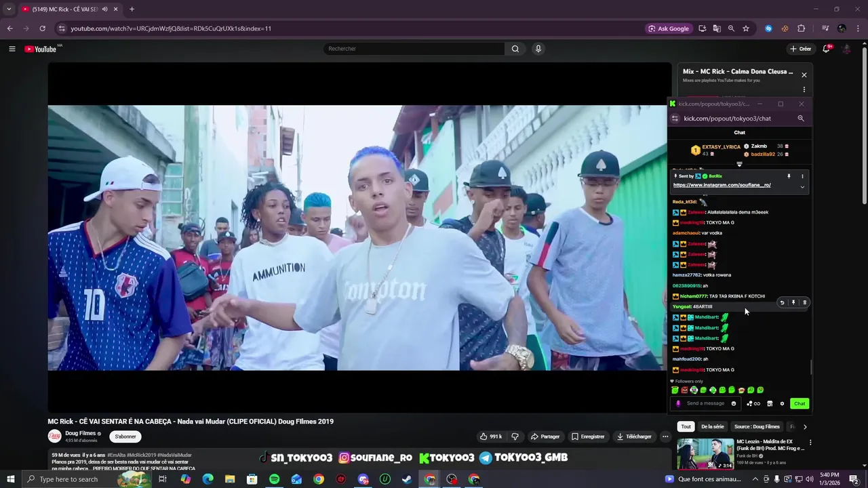Screen dimensions: 868x488
Task: Click the install app icon in address bar
Action: pos(702,28)
